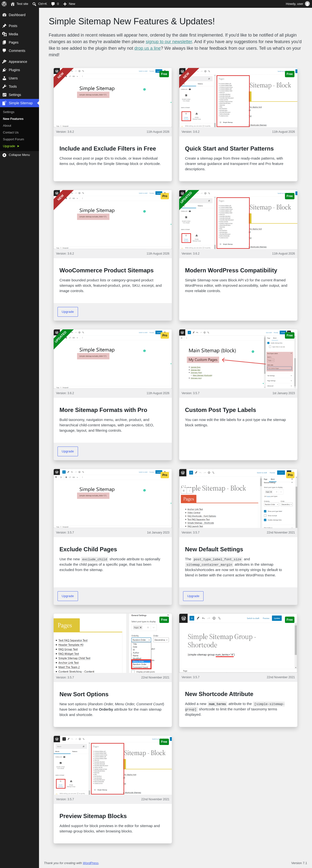Open Plugins via the plug icon
Screen dimensions: 312x868
4,70
